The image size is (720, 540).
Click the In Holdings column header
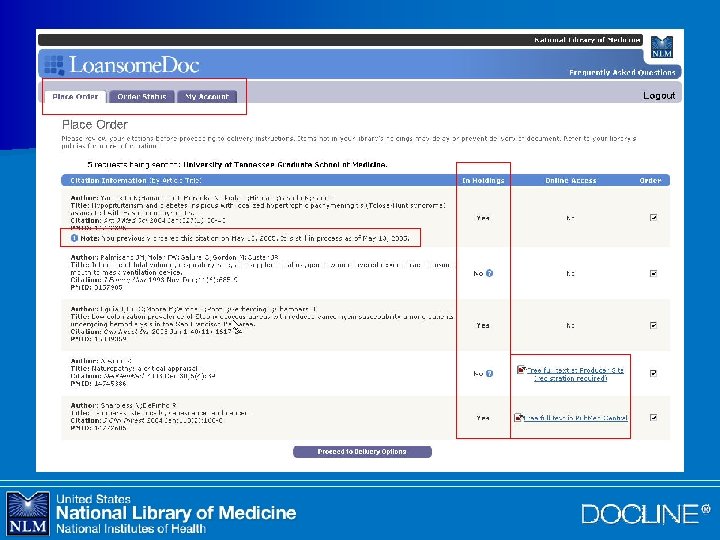(483, 180)
